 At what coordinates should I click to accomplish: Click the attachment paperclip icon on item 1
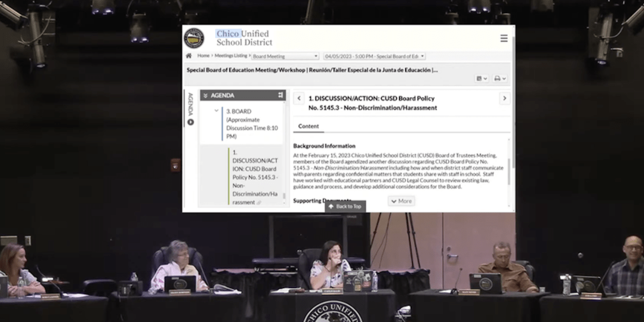click(259, 202)
